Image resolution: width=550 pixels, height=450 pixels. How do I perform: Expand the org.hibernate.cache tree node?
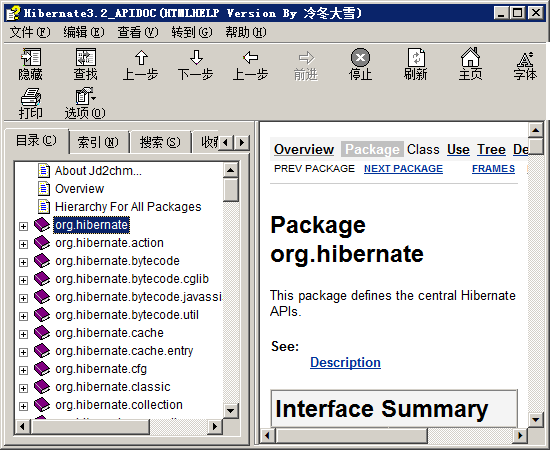23,334
